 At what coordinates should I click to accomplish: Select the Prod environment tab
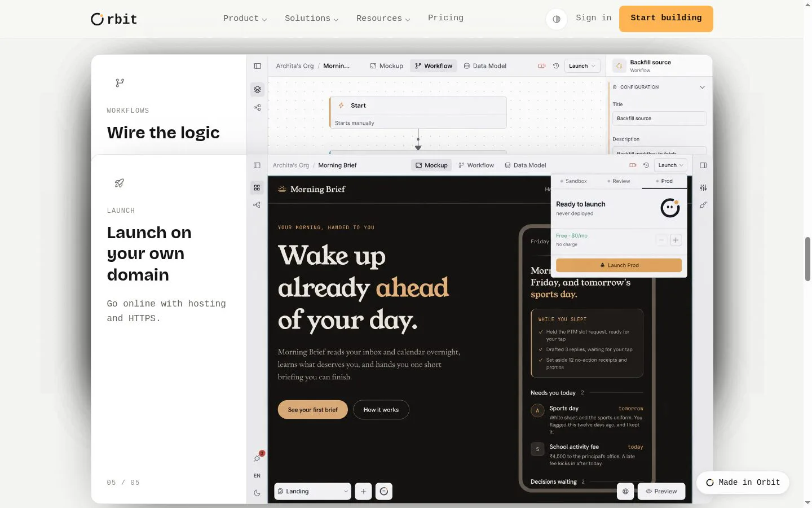[664, 181]
